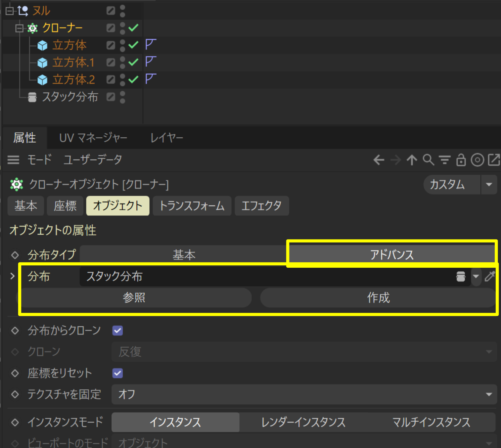Click the lock icon in Attributes manager
This screenshot has width=501, height=448.
pos(461,160)
